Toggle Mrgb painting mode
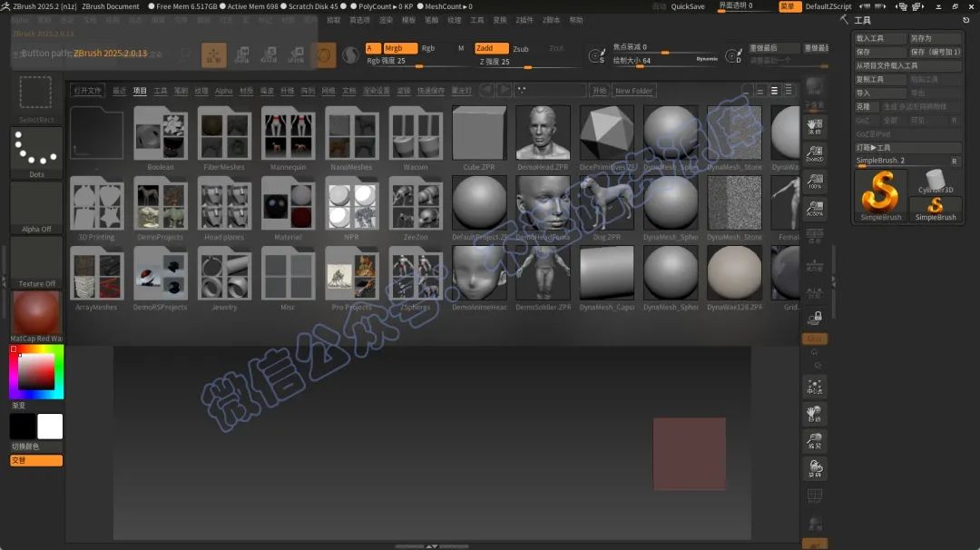This screenshot has width=980, height=550. [400, 48]
